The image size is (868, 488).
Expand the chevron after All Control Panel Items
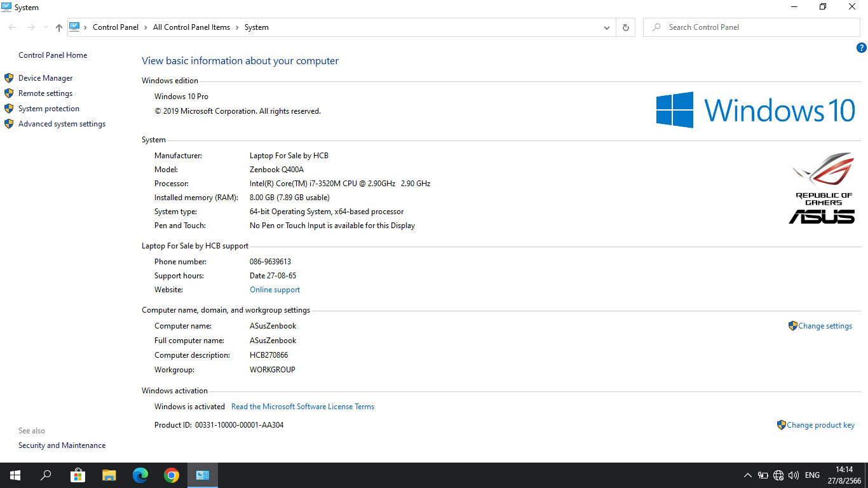[237, 27]
